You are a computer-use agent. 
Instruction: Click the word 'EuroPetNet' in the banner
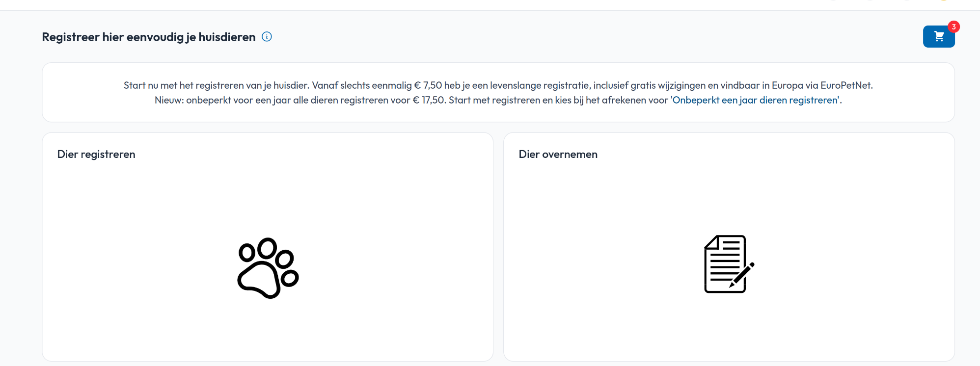point(845,85)
